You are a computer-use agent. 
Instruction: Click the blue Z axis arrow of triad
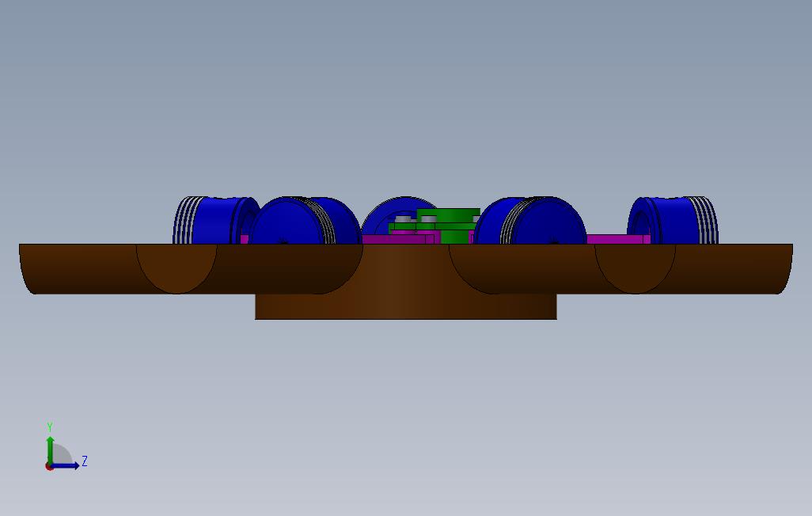[65, 466]
